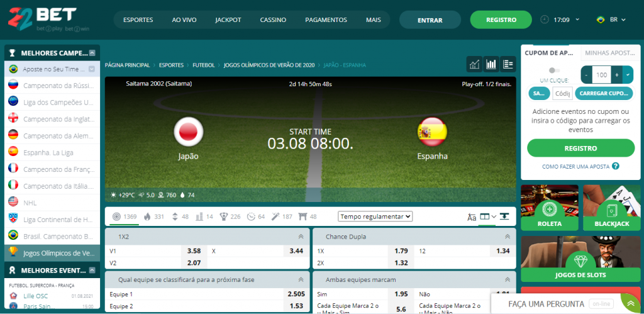644x314 pixels.
Task: Expand Aposte no Seu Time submenu
Action: point(92,69)
